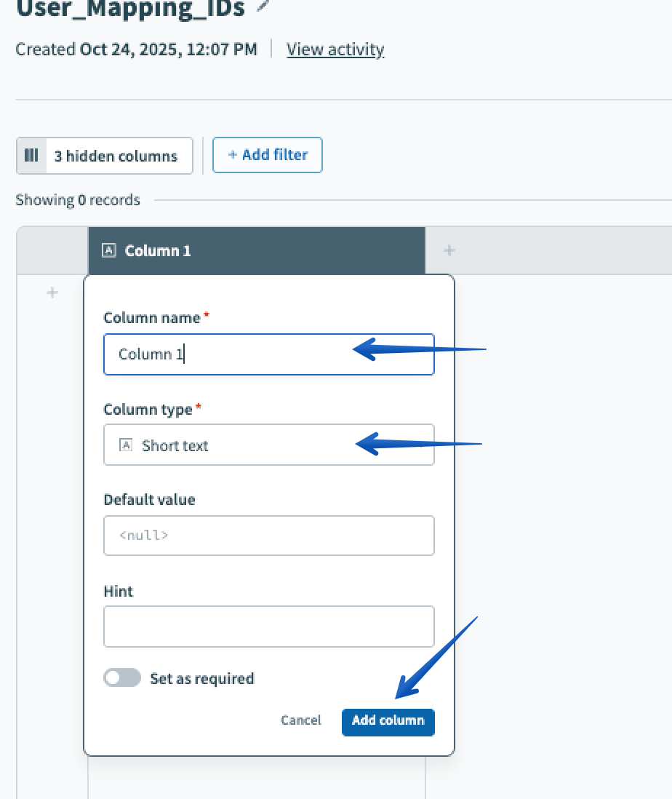
Task: Click the plus icon within Add filter
Action: click(x=232, y=155)
